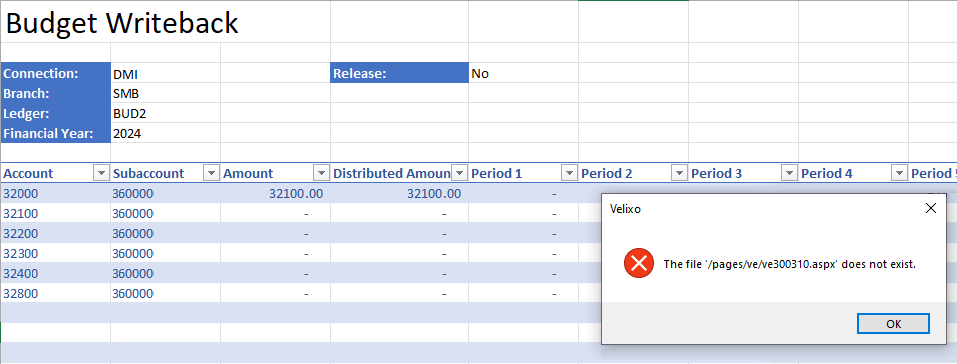This screenshot has width=957, height=364.
Task: Select the Ledger value cell BUD2
Action: pos(165,113)
